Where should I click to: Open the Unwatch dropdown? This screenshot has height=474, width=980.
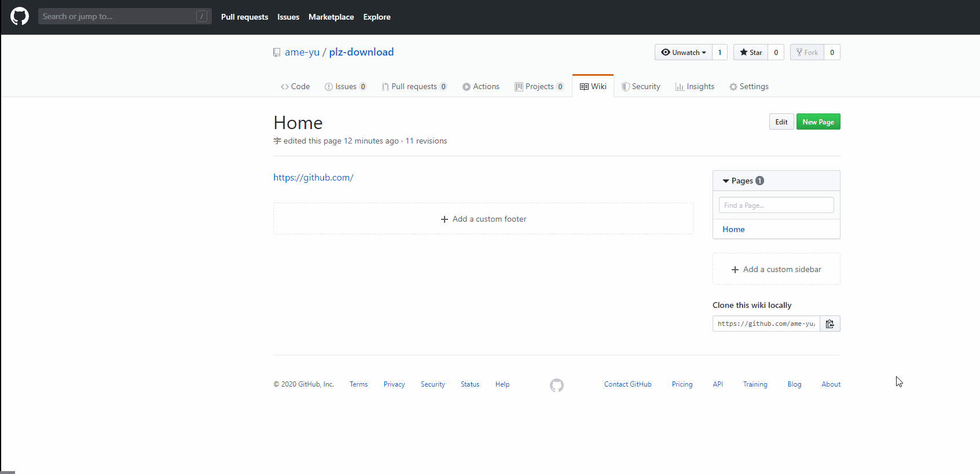pyautogui.click(x=684, y=52)
